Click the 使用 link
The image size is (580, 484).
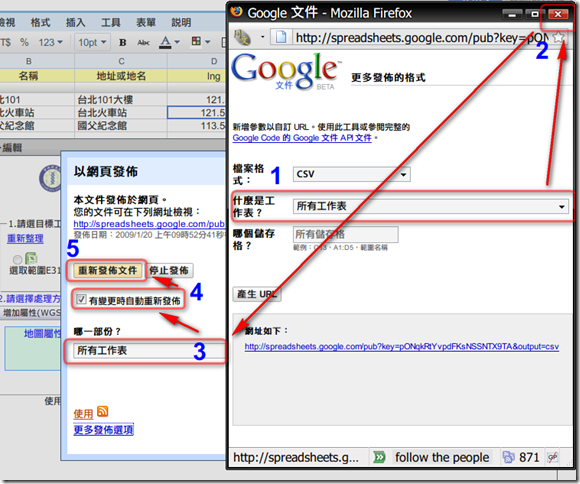click(x=83, y=414)
